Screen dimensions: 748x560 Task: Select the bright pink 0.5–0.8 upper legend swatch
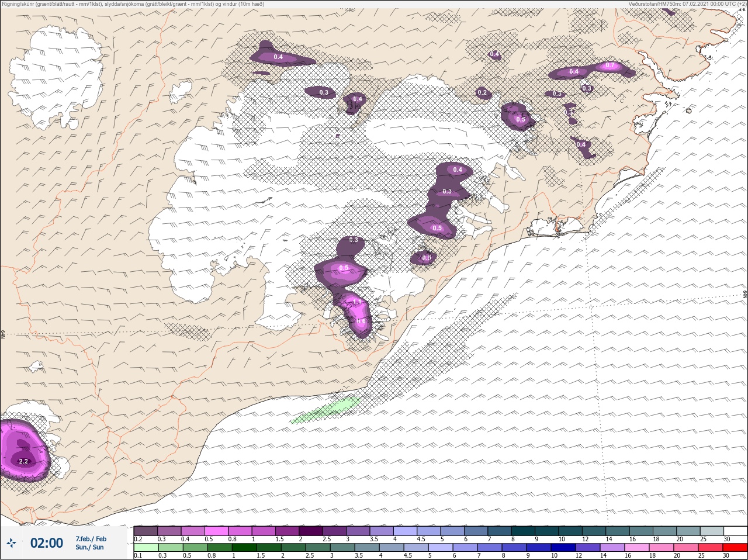216,531
